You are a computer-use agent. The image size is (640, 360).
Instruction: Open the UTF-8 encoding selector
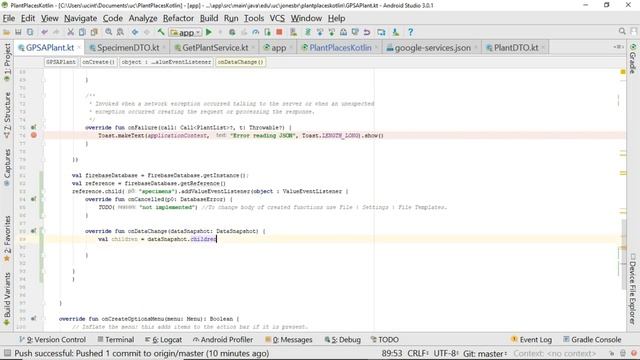point(446,353)
